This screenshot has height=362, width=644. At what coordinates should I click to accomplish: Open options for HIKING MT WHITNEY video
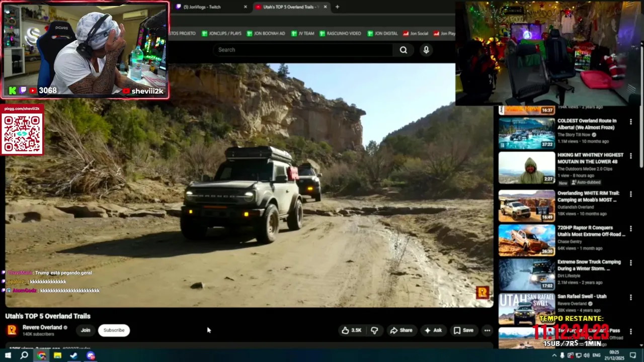click(x=630, y=156)
